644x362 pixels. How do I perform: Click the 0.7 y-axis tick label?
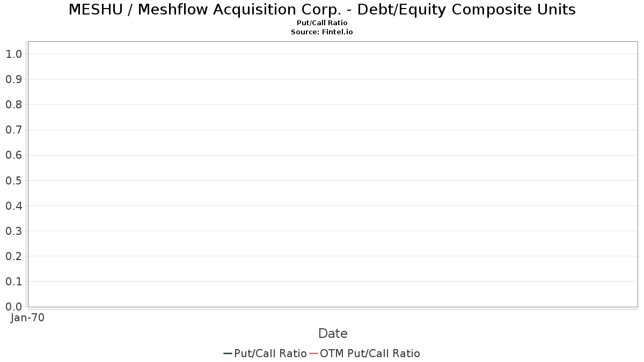[x=13, y=130]
